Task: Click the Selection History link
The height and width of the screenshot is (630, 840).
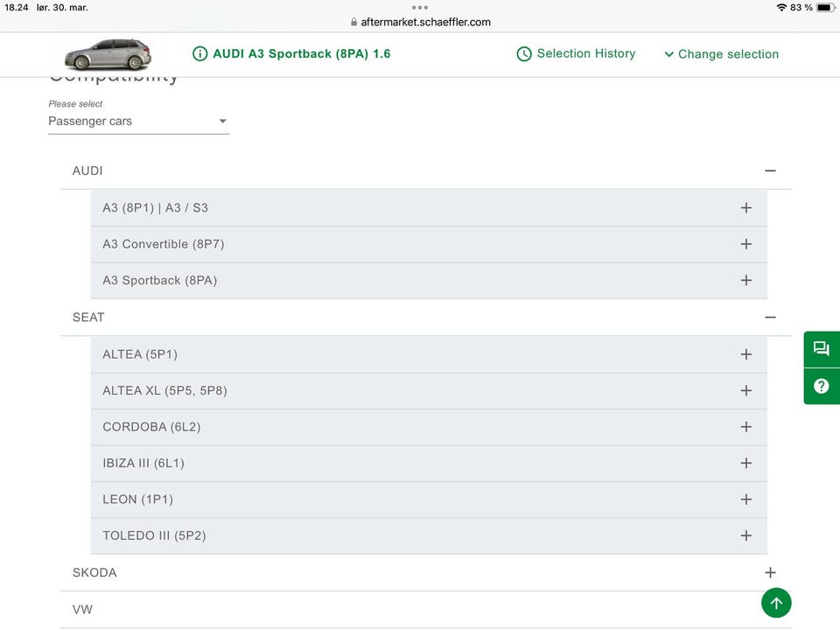Action: point(586,53)
